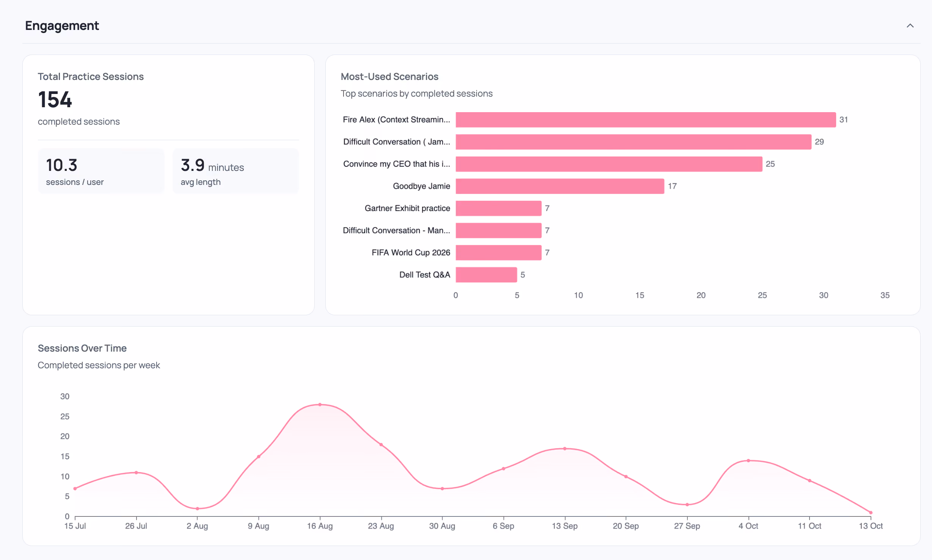Image resolution: width=932 pixels, height=560 pixels.
Task: Click the Dell Test Q&A bar
Action: pos(486,275)
